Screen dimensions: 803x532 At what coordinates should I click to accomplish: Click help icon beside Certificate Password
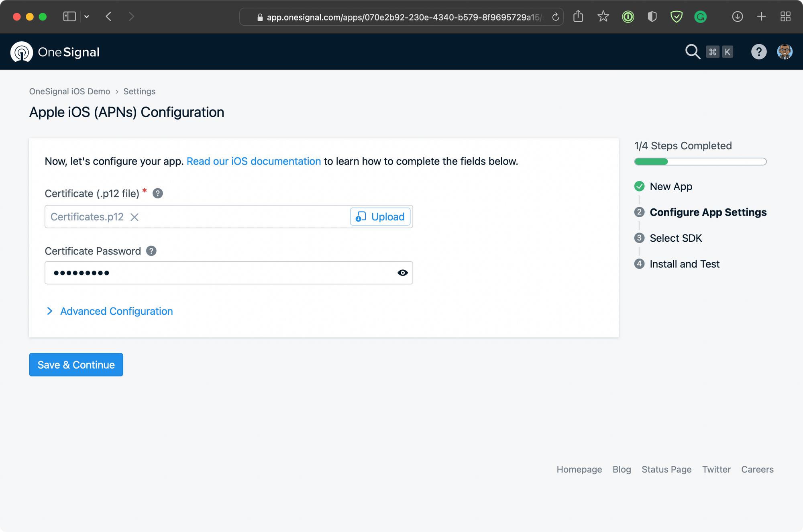pyautogui.click(x=151, y=251)
